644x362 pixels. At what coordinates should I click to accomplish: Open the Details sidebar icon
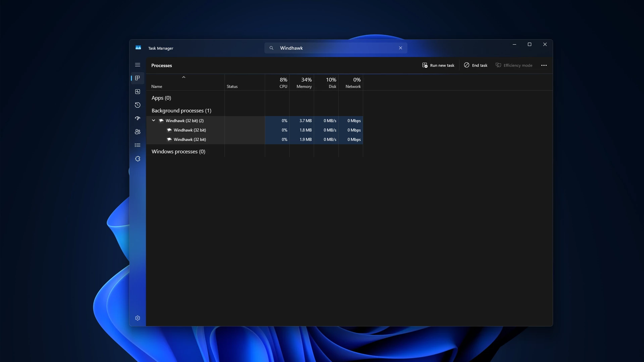tap(138, 145)
